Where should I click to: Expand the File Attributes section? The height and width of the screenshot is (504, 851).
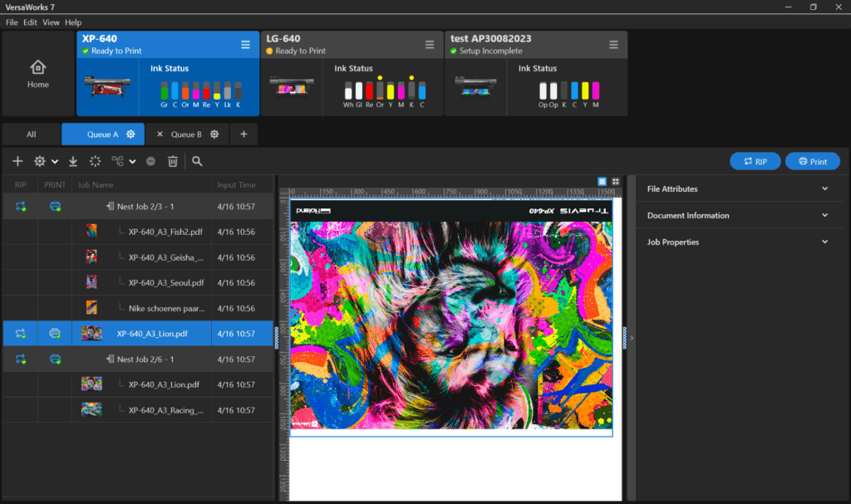tap(824, 189)
